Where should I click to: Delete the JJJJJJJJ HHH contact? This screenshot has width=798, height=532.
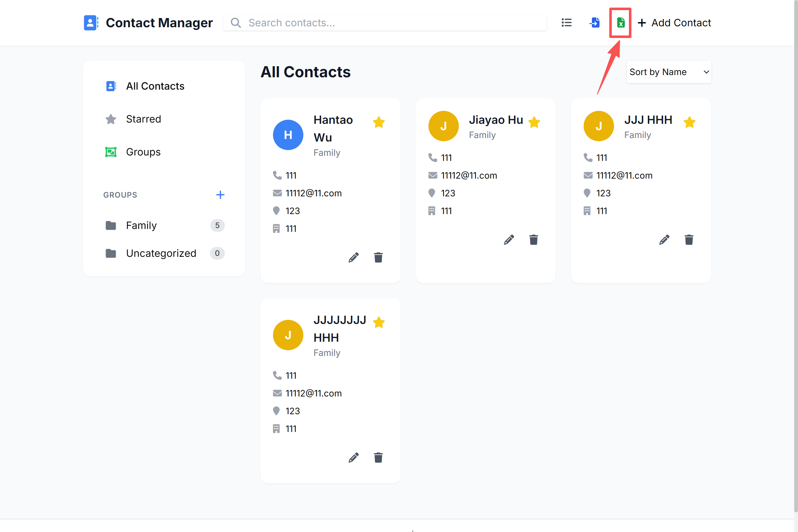tap(378, 458)
